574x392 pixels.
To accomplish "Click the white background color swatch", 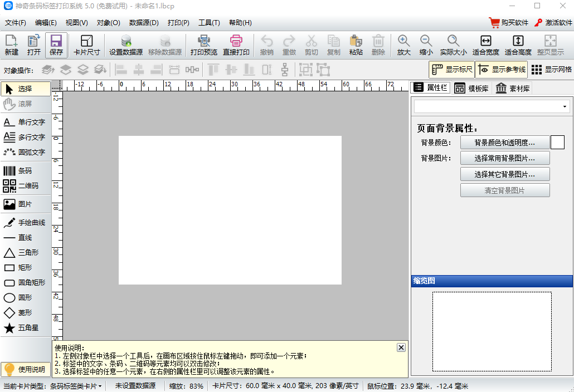I will [x=557, y=143].
